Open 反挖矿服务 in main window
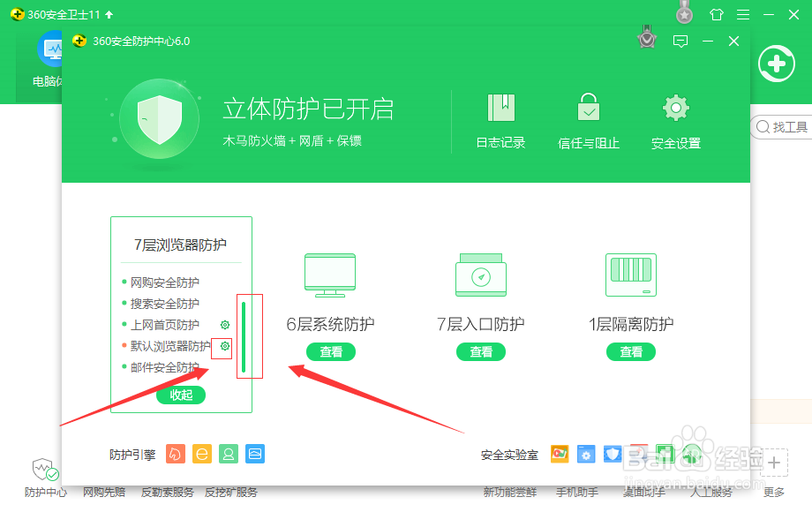 [x=231, y=492]
